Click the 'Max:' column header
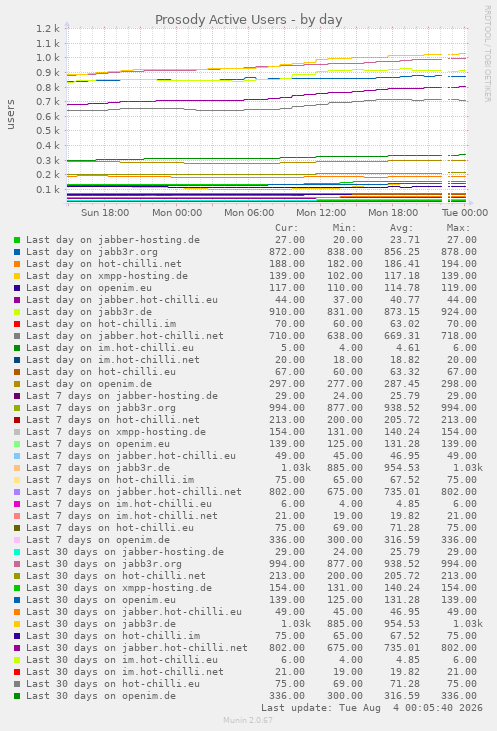Viewport: 497px width, 731px height. pos(459,228)
